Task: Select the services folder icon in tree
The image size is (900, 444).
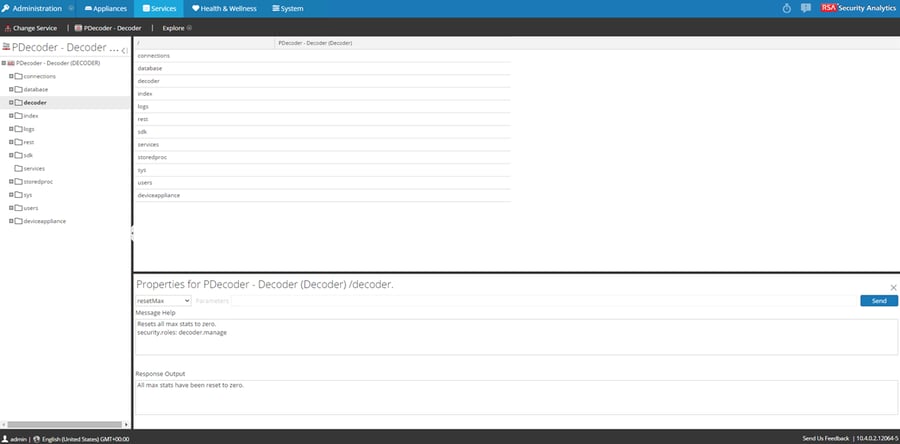Action: [18, 169]
